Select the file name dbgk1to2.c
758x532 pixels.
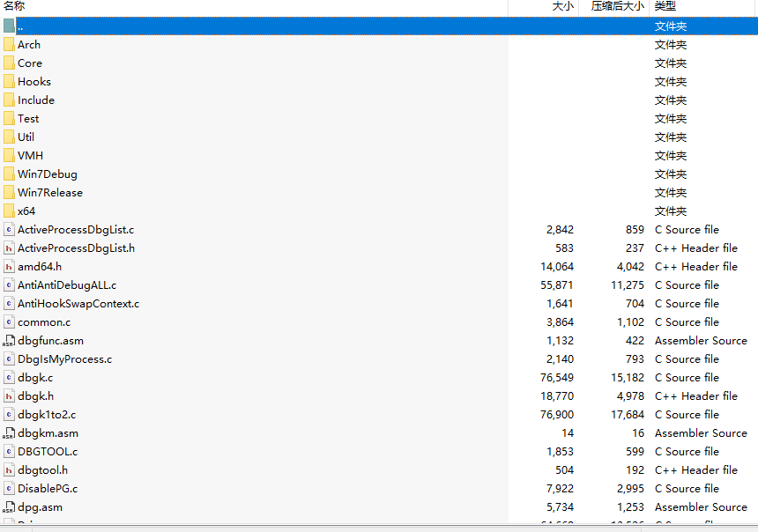pyautogui.click(x=47, y=415)
